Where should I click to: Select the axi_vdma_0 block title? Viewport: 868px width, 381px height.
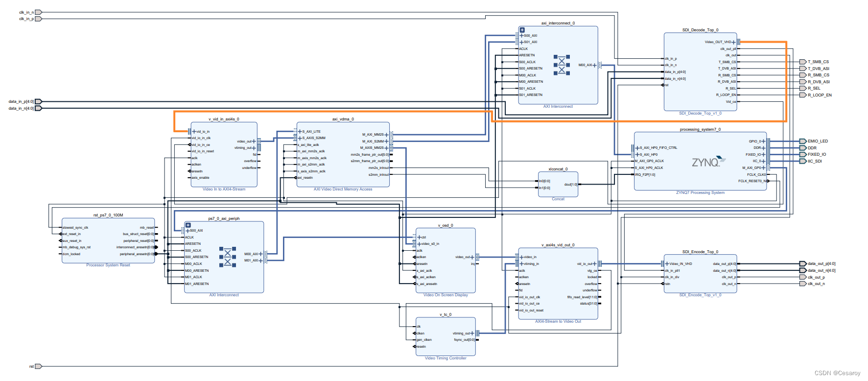(x=343, y=119)
